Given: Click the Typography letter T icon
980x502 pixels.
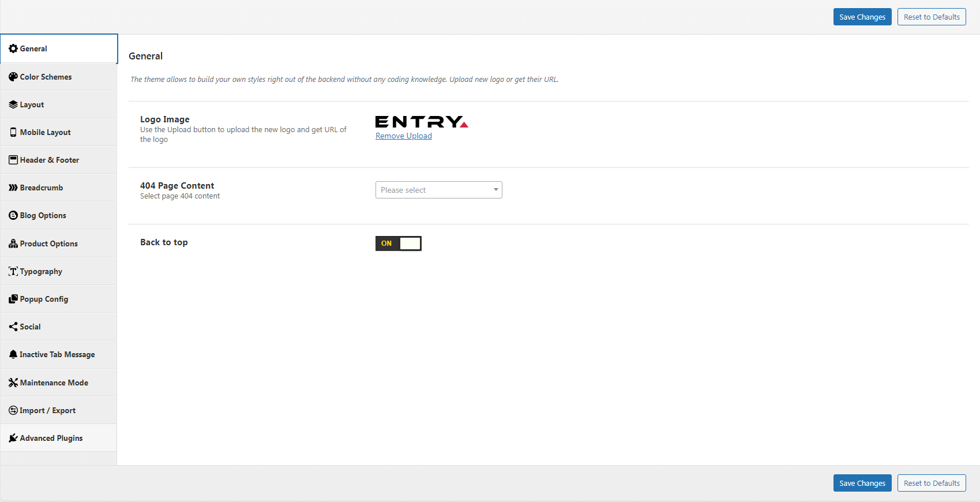Looking at the screenshot, I should click(x=13, y=271).
